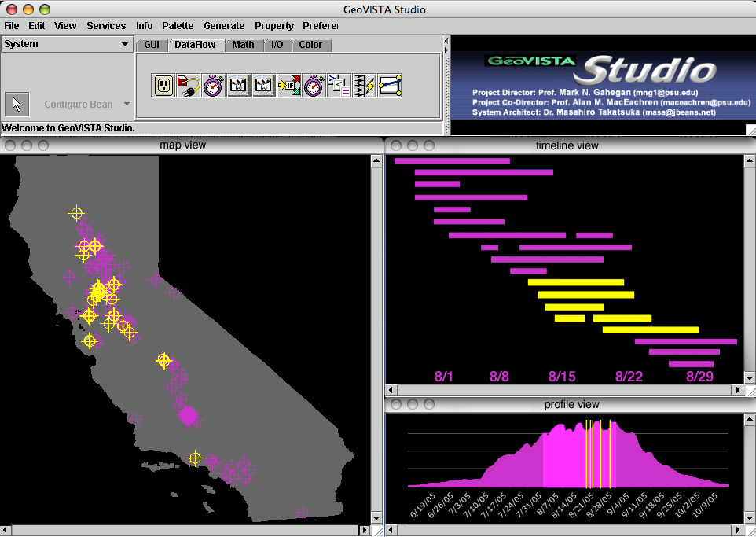The height and width of the screenshot is (537, 756).
Task: Click the timeline view scroll-left arrow
Action: (391, 390)
